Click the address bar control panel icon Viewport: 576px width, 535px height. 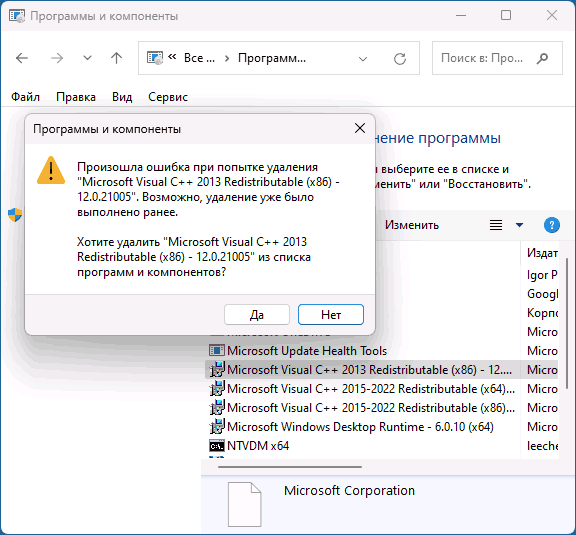155,58
